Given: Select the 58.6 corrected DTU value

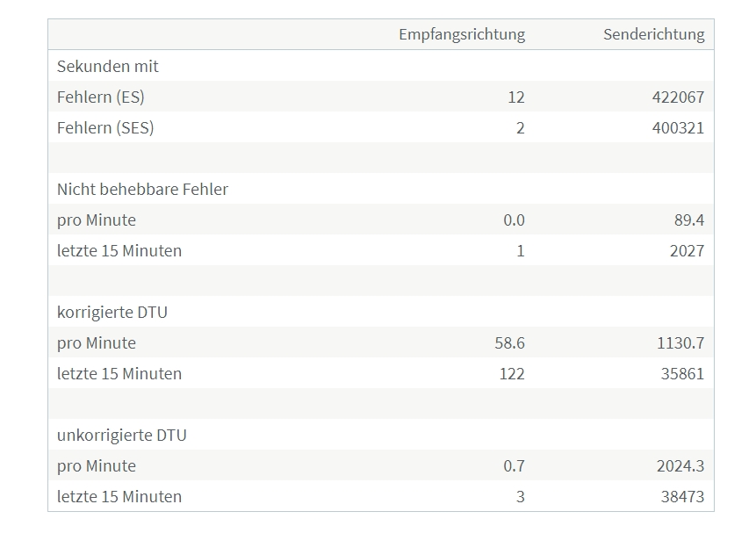Looking at the screenshot, I should coord(509,342).
